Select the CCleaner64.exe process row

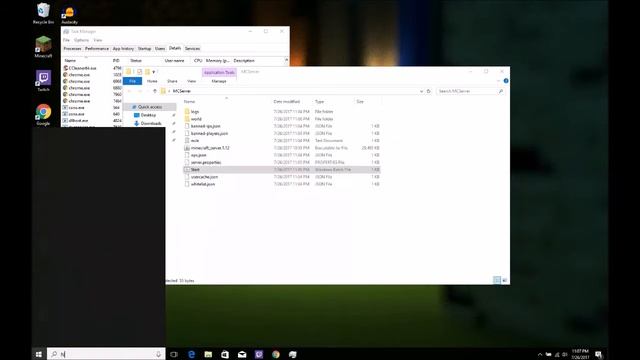pos(92,68)
